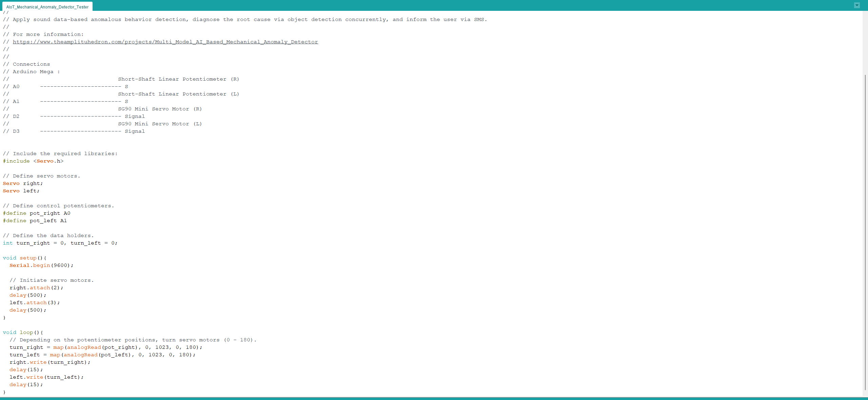The height and width of the screenshot is (400, 868).
Task: Click the 'Servo left;' declaration line
Action: 21,191
